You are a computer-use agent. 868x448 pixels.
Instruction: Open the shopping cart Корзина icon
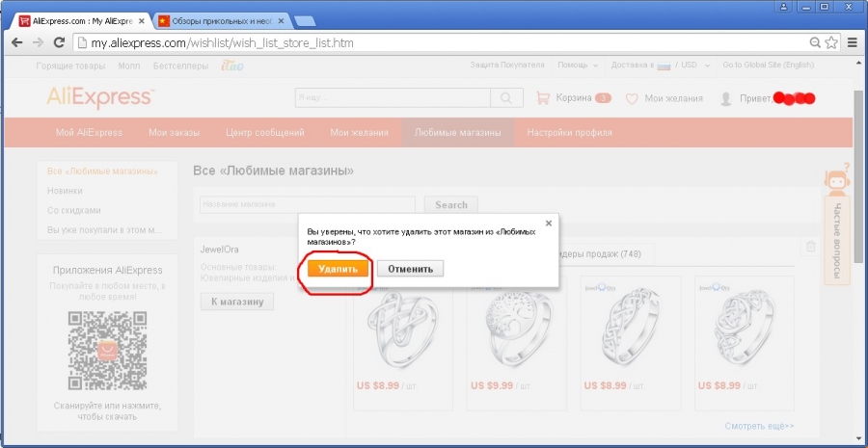tap(542, 98)
